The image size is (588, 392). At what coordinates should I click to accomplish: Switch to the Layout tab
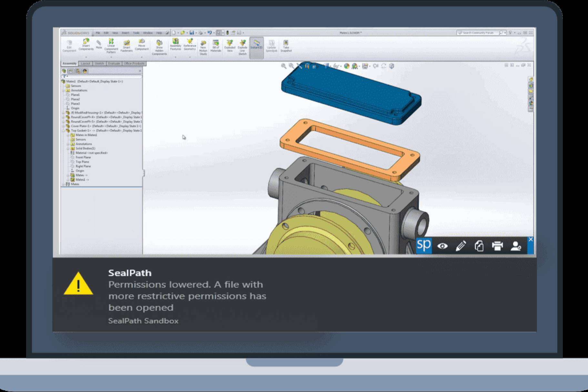coord(86,64)
